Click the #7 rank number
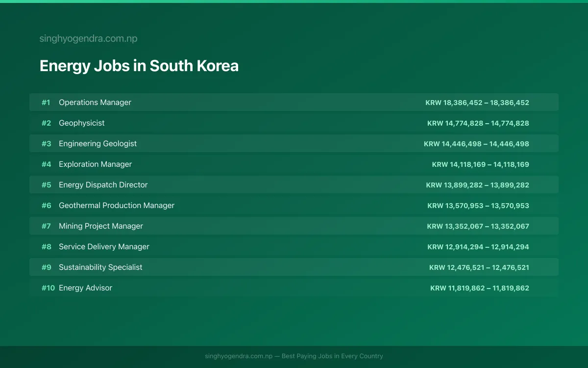588x368 pixels. coord(46,226)
